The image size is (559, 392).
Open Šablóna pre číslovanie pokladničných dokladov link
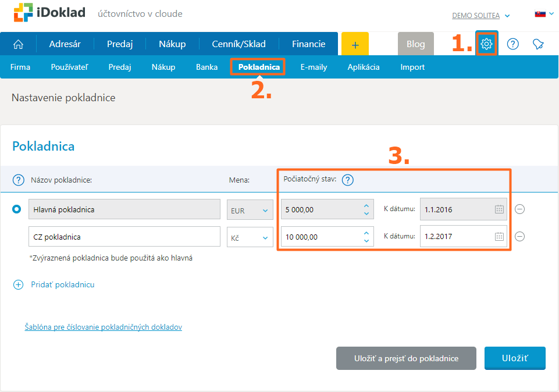103,327
